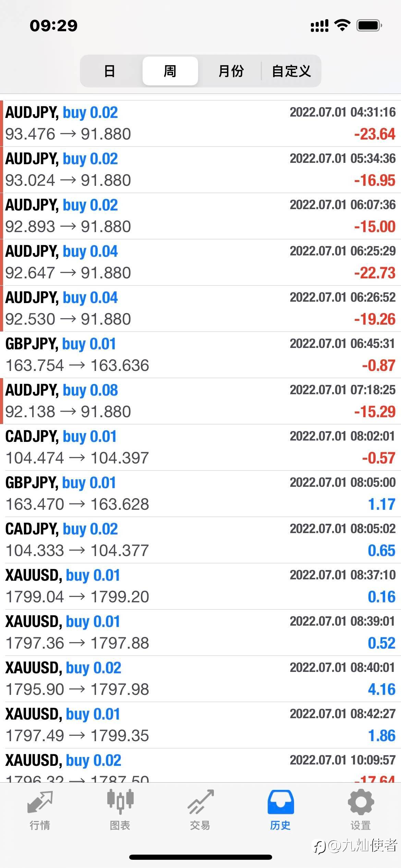Switch to the 日 day period
401x868 pixels.
(110, 71)
